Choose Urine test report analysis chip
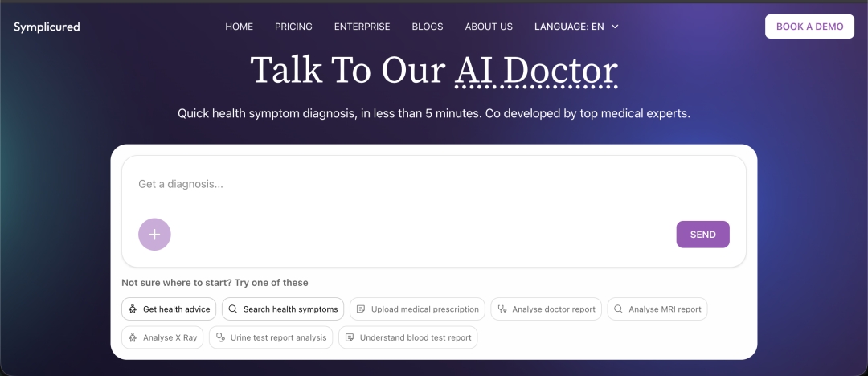Viewport: 868px width, 376px height. tap(271, 337)
